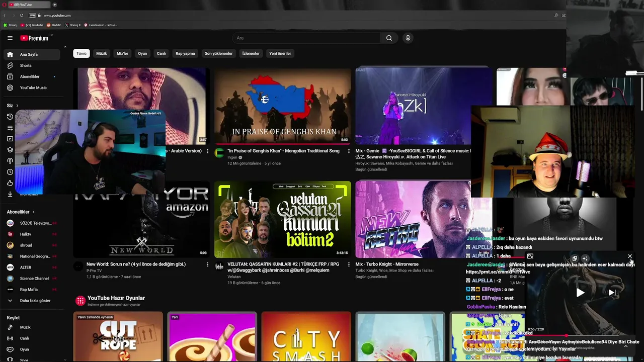Open options for VELUTAN video

[349, 264]
